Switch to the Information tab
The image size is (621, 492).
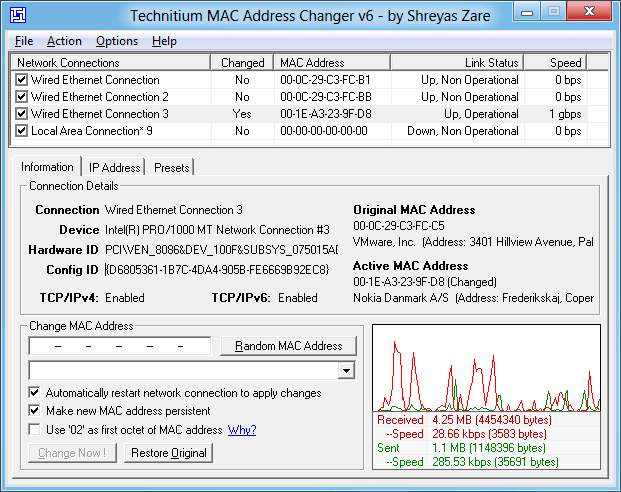click(x=47, y=167)
